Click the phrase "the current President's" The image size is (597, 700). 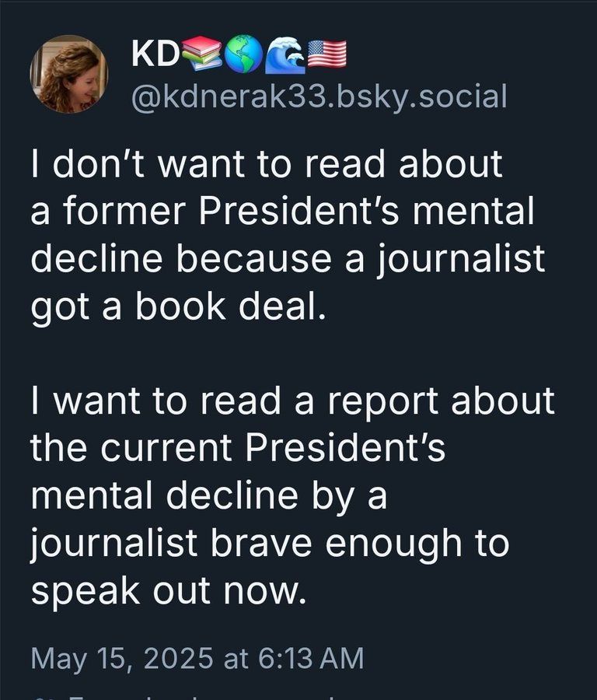[x=238, y=448]
